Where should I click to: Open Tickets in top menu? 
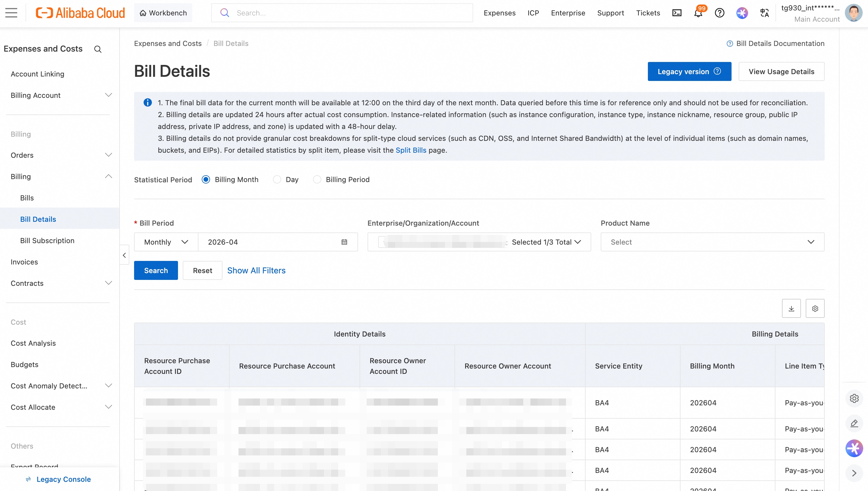pyautogui.click(x=648, y=13)
